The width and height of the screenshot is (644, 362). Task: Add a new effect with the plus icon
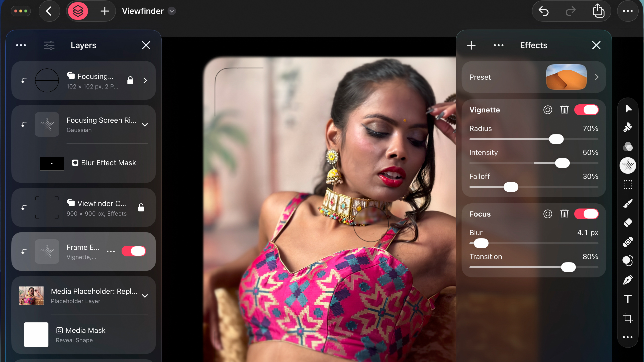pos(471,45)
